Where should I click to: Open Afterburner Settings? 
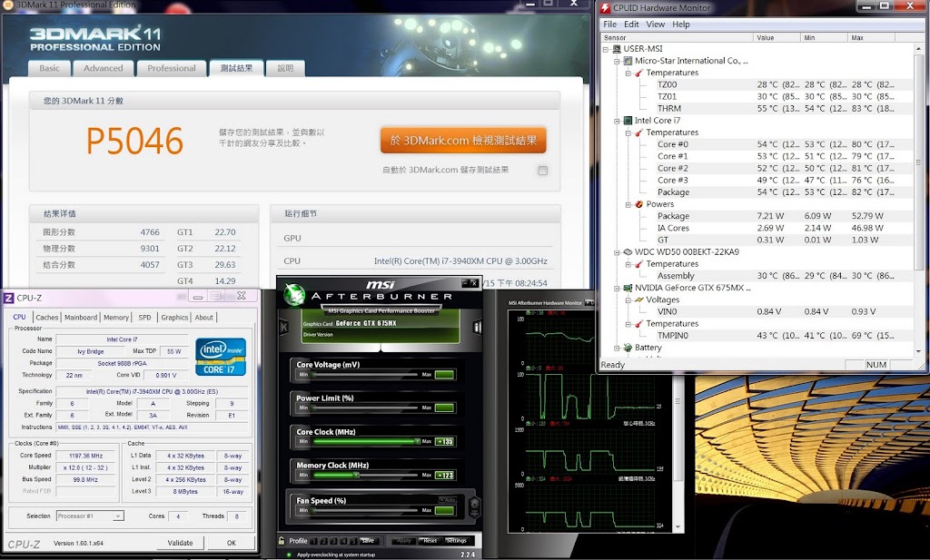pyautogui.click(x=456, y=540)
